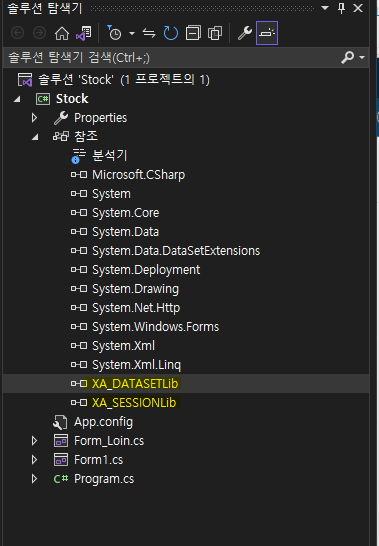Screen dimensions: 379x546
Task: Click the Back navigation arrow in toolbar
Action: pos(17,33)
